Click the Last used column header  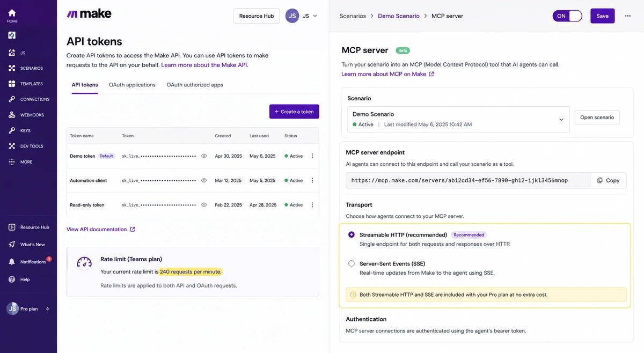coord(259,136)
